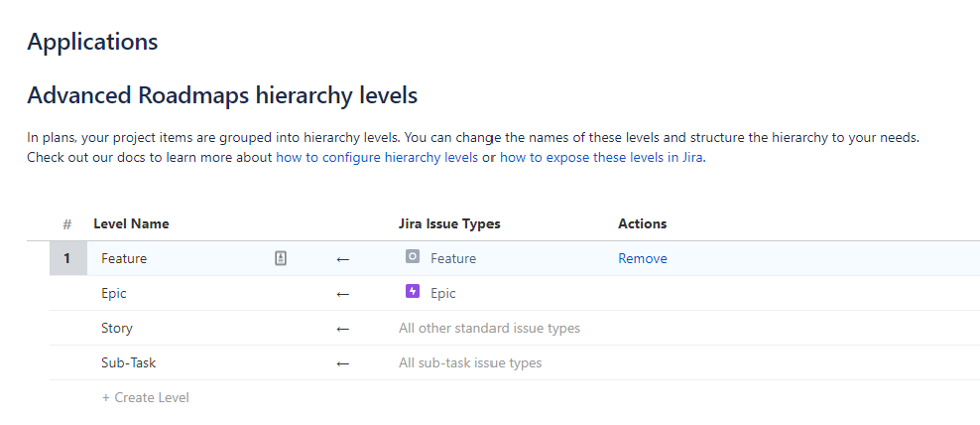Click the icon beside Feature level name

tap(281, 258)
